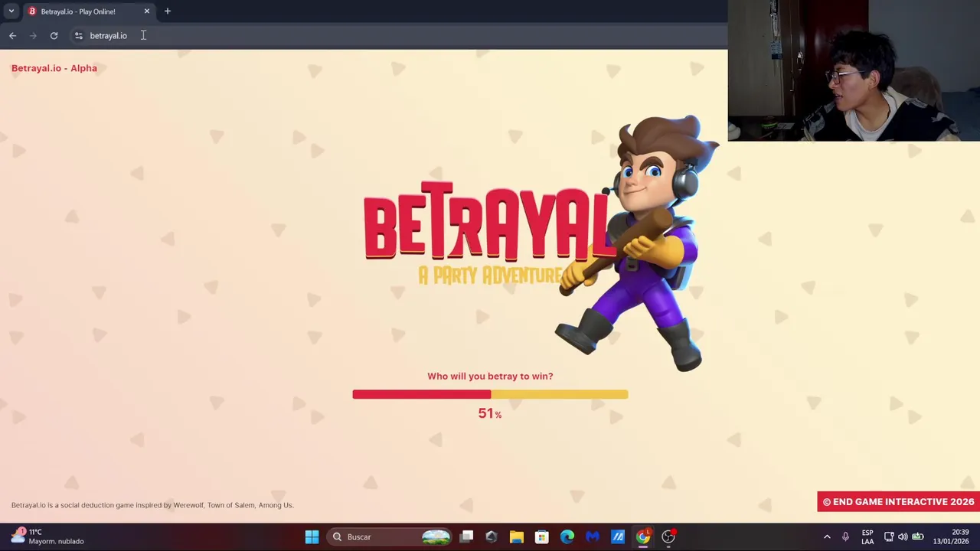
Task: Expand the hidden system tray icons
Action: (x=827, y=536)
